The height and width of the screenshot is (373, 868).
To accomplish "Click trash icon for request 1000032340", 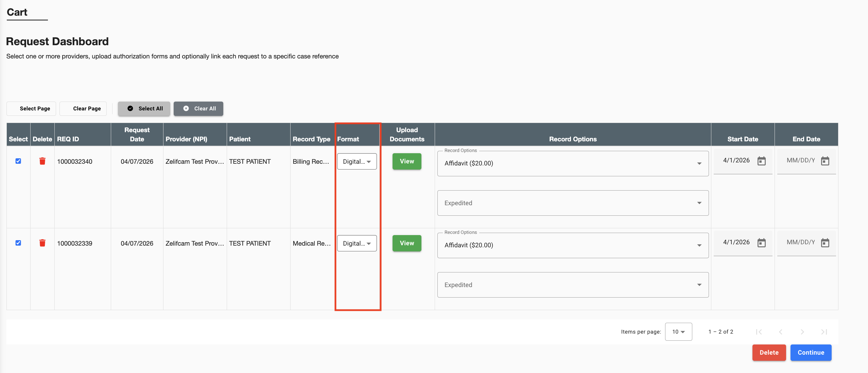I will point(42,161).
